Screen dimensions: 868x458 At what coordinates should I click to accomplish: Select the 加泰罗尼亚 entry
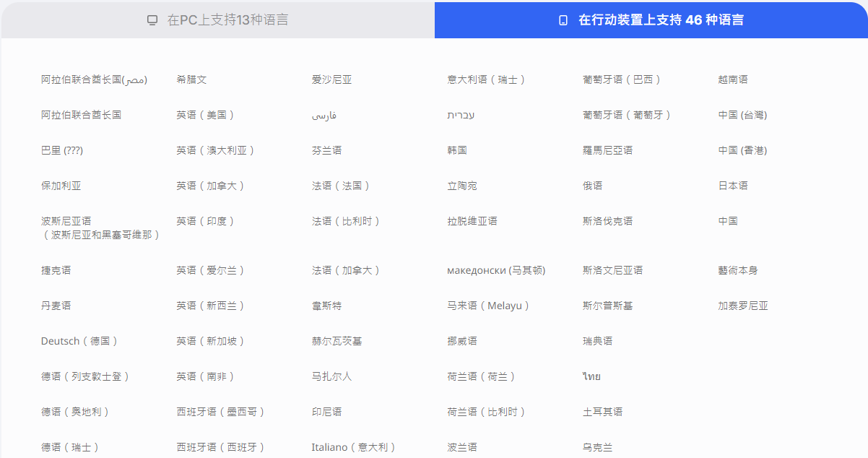[743, 306]
